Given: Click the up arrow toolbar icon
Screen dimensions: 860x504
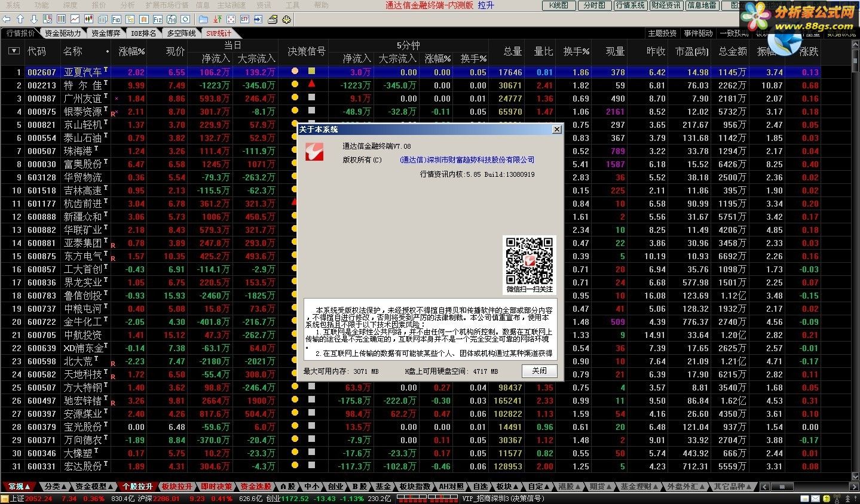Looking at the screenshot, I should pos(20,19).
